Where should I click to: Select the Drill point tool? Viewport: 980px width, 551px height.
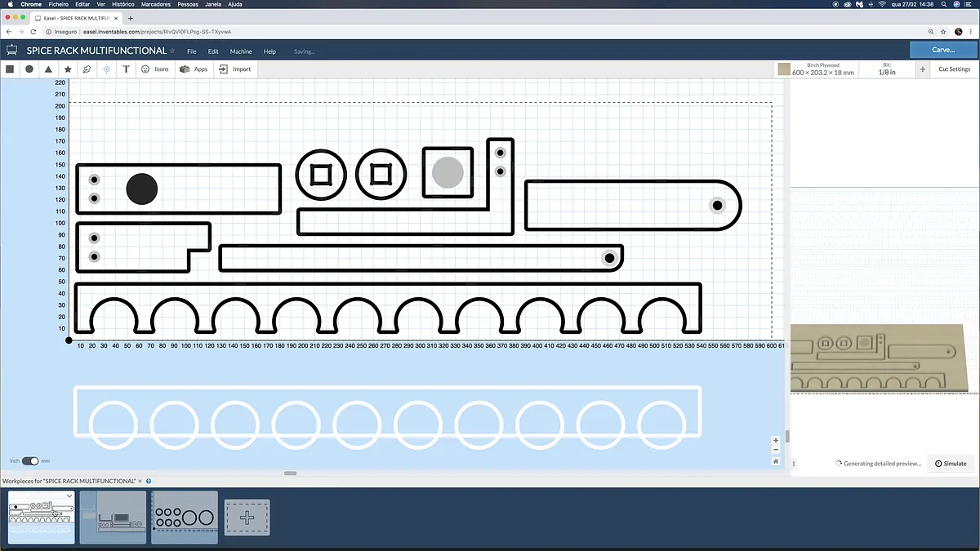point(106,69)
